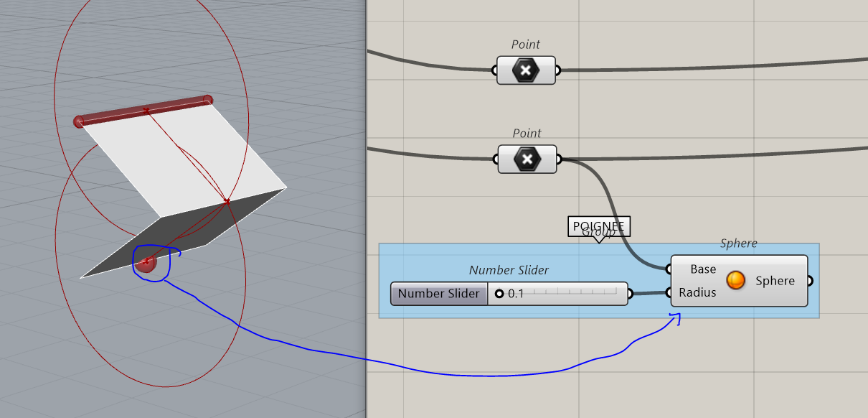Click the output grip of upper Point
This screenshot has width=868, height=418.
point(559,70)
